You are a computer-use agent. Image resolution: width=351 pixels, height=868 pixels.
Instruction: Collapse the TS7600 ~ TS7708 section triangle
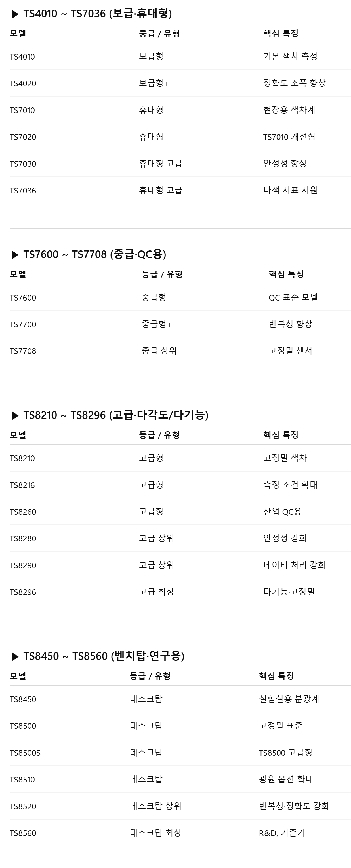pos(15,255)
